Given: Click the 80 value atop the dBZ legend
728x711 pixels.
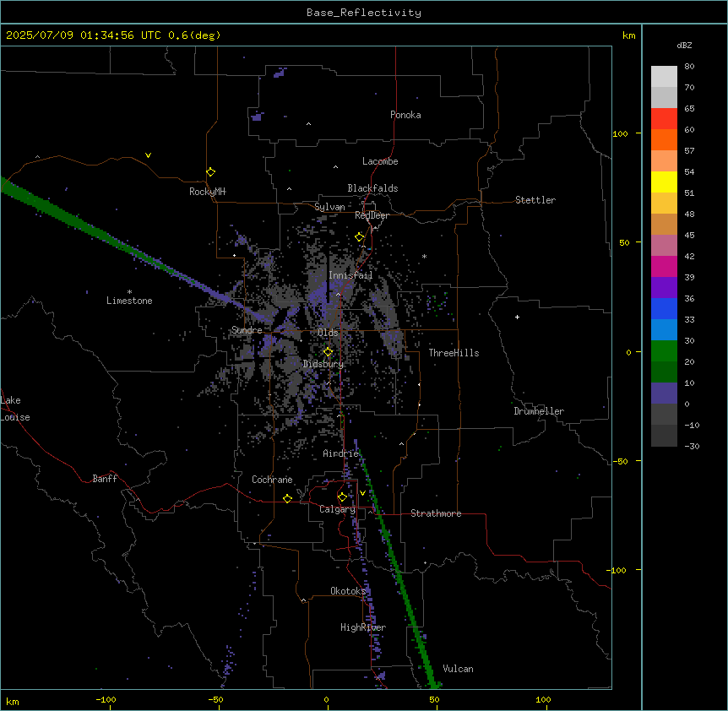Looking at the screenshot, I should click(689, 67).
